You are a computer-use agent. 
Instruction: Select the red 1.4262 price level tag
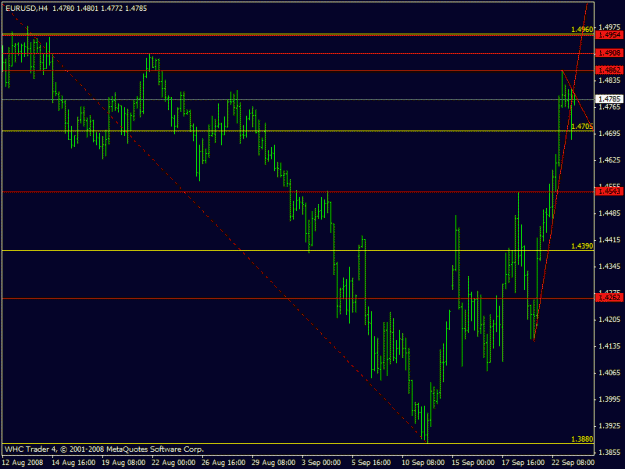pyautogui.click(x=609, y=298)
